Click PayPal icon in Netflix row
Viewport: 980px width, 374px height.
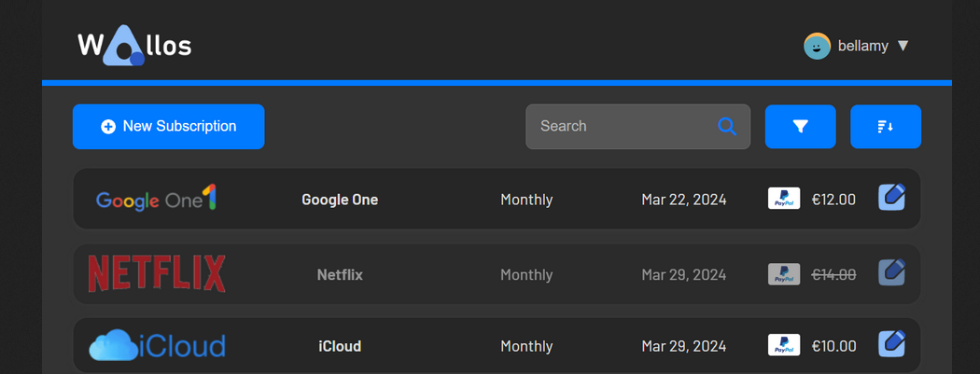[783, 274]
